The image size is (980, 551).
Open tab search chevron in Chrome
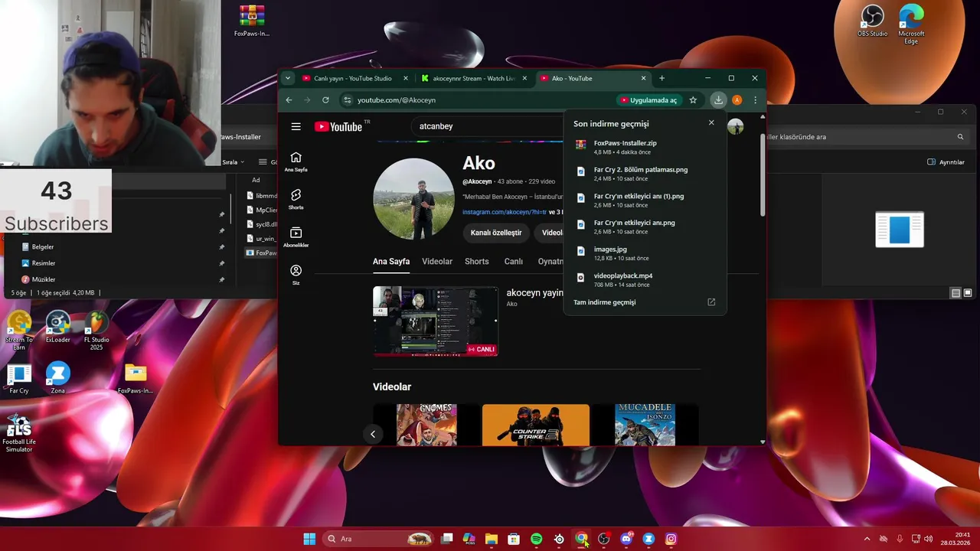point(288,78)
